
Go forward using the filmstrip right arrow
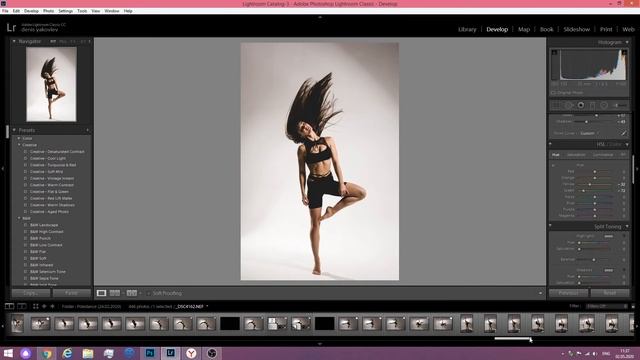click(x=52, y=306)
